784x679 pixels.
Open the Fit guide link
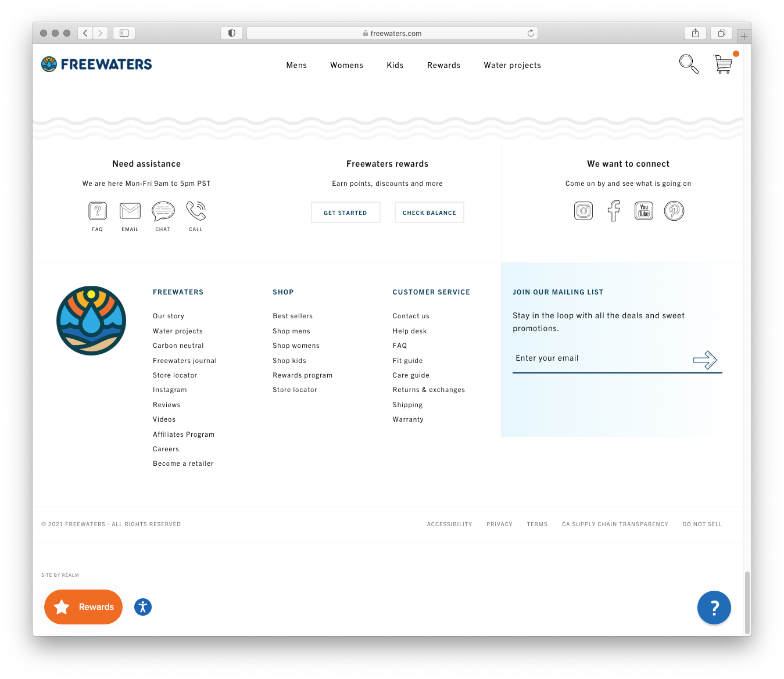coord(408,361)
